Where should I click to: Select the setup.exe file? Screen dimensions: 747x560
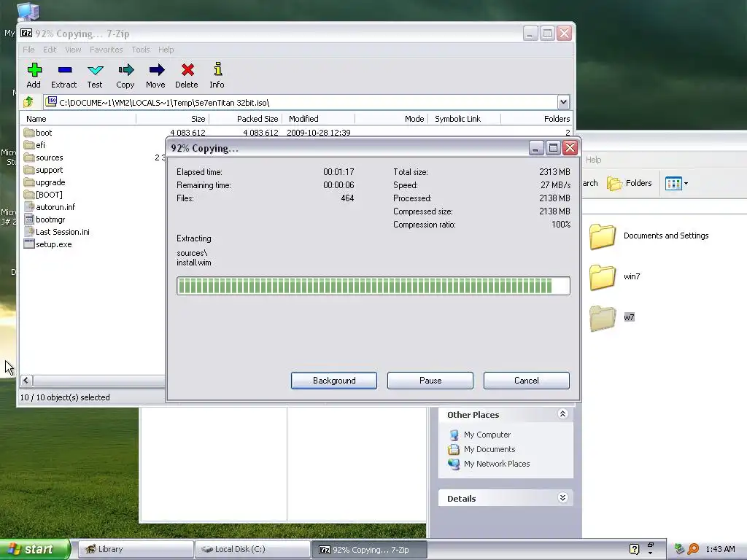point(47,244)
